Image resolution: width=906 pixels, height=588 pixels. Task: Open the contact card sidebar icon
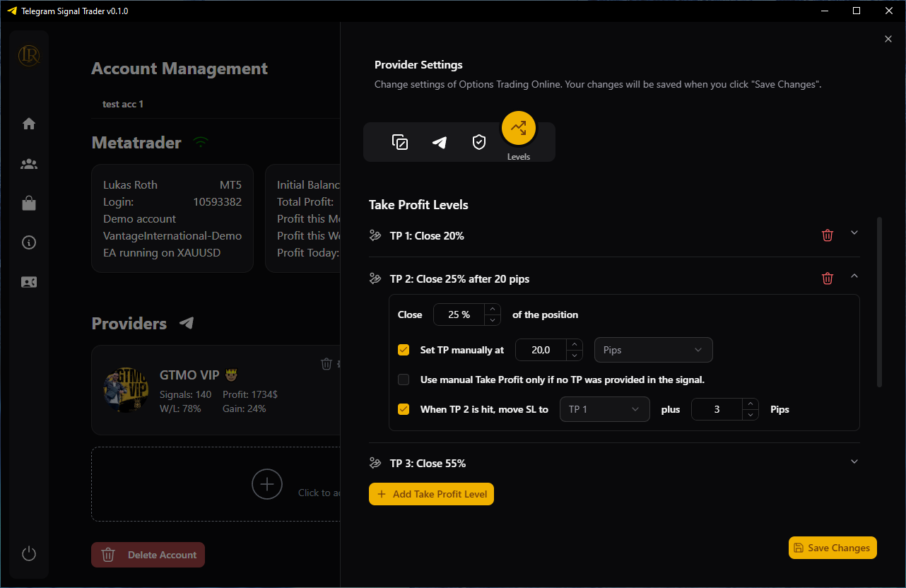point(29,282)
